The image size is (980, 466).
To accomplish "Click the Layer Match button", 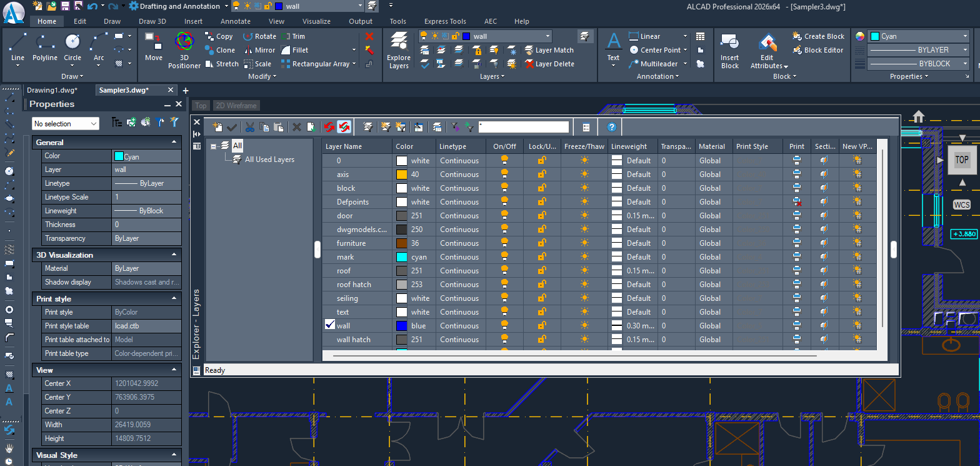I will (549, 50).
